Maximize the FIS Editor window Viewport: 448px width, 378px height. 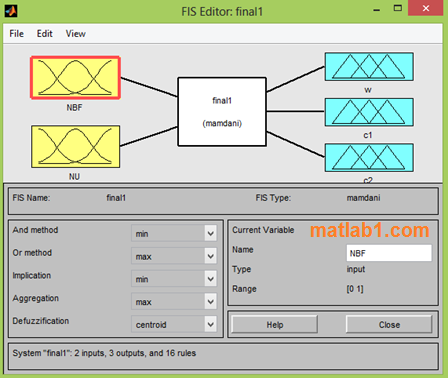(x=398, y=8)
